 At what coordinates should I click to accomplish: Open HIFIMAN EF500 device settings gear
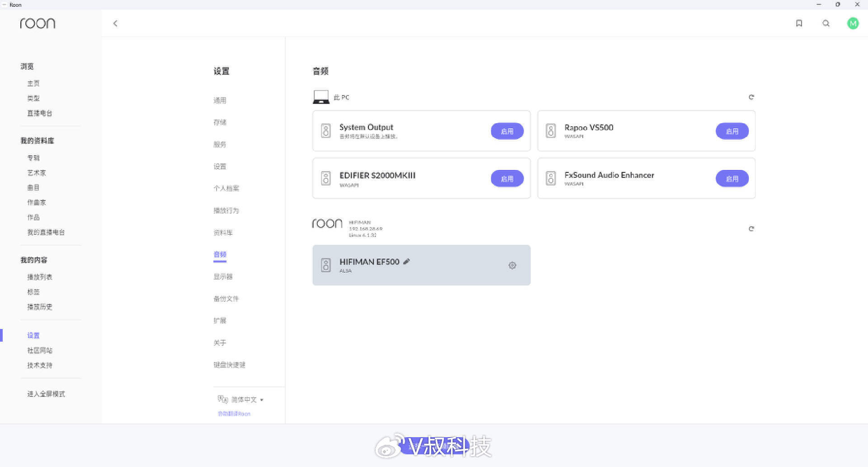click(512, 266)
